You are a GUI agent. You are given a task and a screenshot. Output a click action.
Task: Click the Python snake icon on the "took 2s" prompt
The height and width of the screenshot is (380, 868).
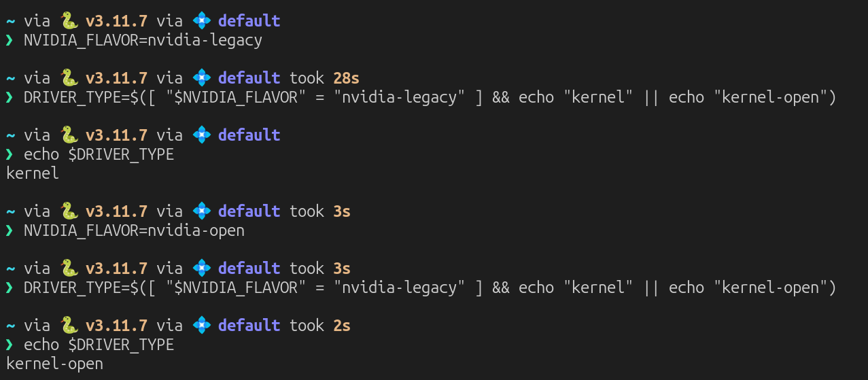pyautogui.click(x=67, y=325)
